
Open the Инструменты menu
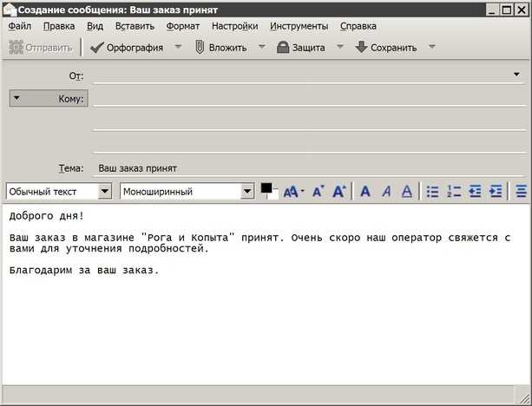[x=299, y=26]
